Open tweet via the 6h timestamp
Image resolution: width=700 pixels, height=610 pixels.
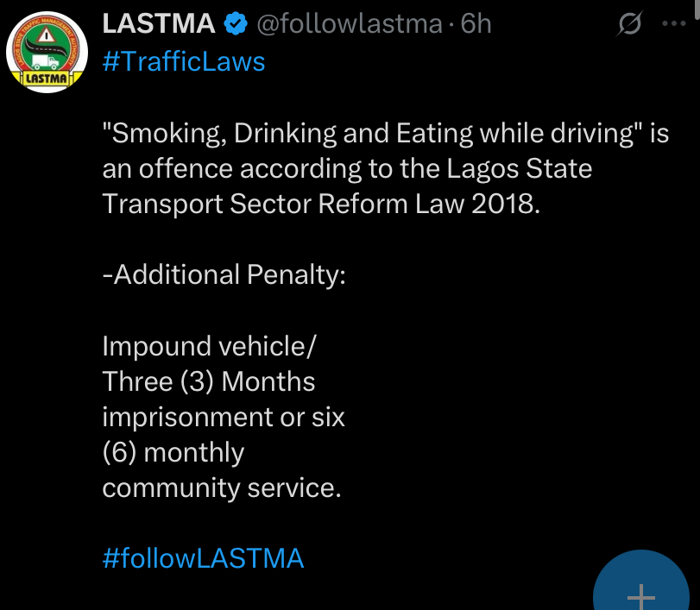coord(476,24)
